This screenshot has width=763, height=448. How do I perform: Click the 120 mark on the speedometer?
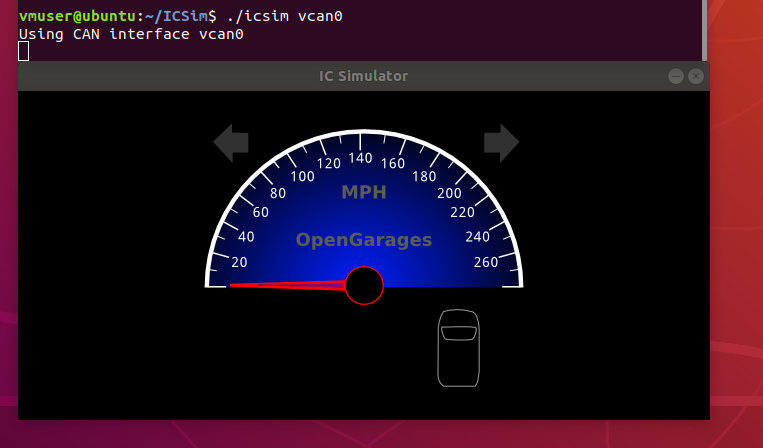pos(329,163)
